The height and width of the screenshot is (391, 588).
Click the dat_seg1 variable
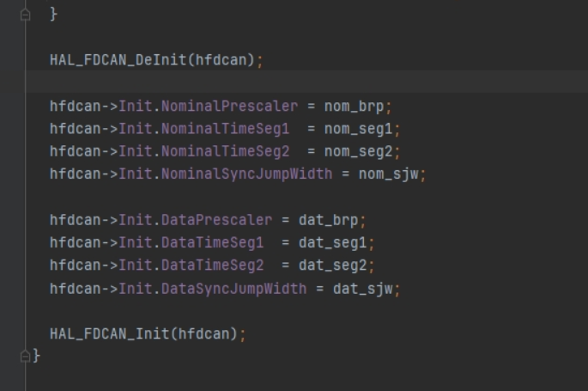tap(332, 243)
